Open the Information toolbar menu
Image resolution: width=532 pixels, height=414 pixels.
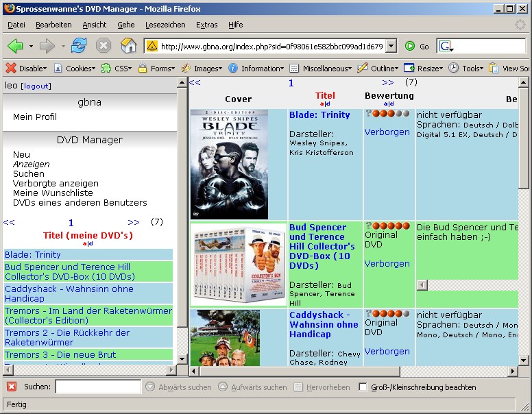(256, 69)
